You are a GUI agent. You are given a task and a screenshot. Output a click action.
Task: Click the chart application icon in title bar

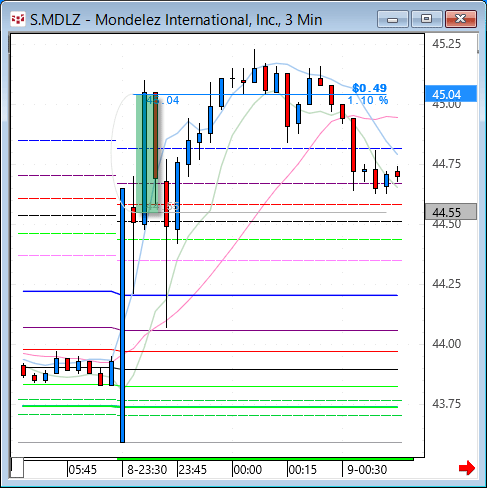(x=17, y=19)
